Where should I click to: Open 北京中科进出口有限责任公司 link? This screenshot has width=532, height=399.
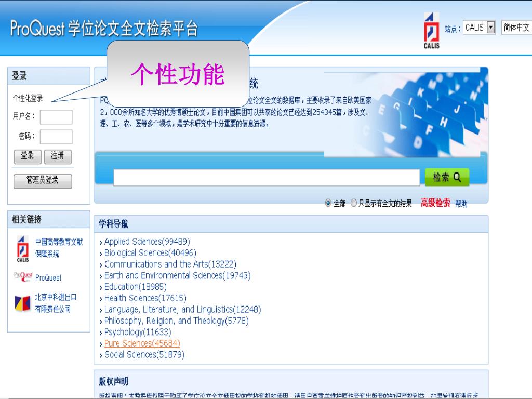point(56,303)
